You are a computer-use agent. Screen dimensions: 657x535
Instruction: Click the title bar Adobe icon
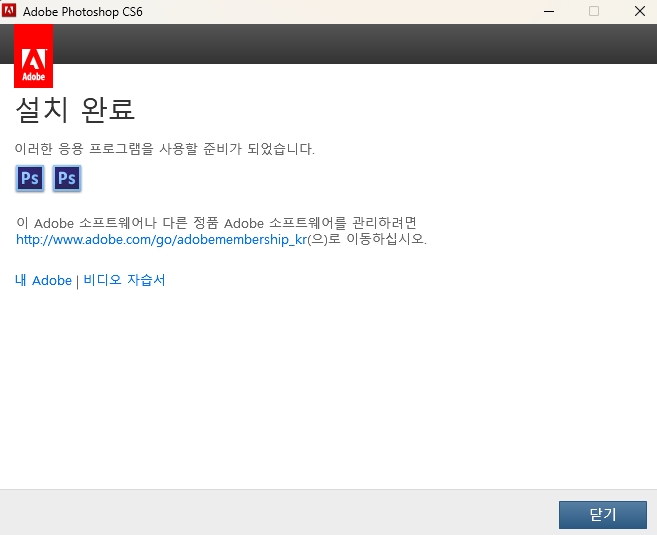[x=9, y=11]
